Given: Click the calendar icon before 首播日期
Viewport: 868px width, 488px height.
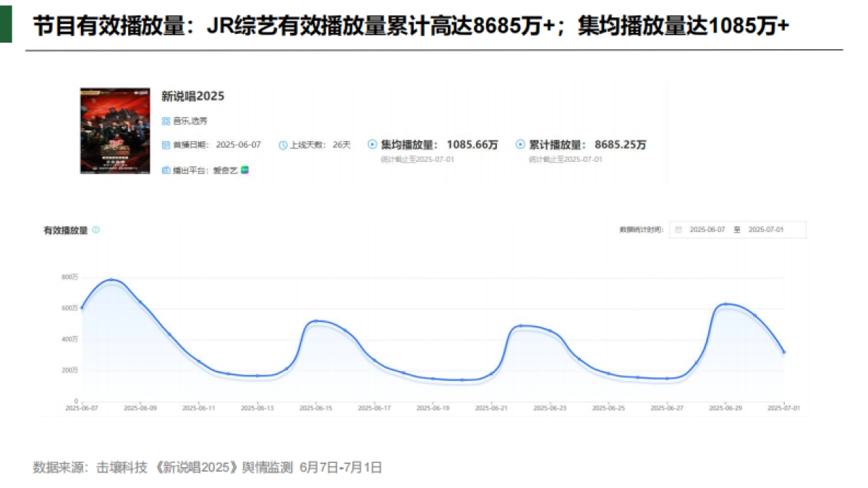Looking at the screenshot, I should coord(165,145).
